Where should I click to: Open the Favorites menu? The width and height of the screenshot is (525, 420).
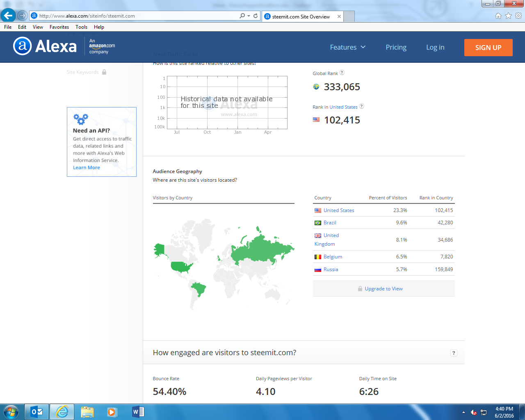click(x=59, y=27)
